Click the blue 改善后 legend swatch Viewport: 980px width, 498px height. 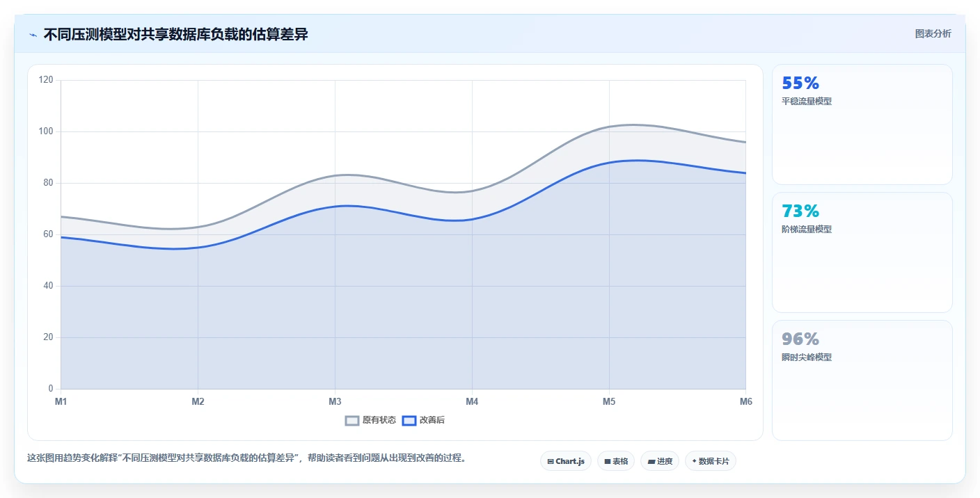pos(409,420)
